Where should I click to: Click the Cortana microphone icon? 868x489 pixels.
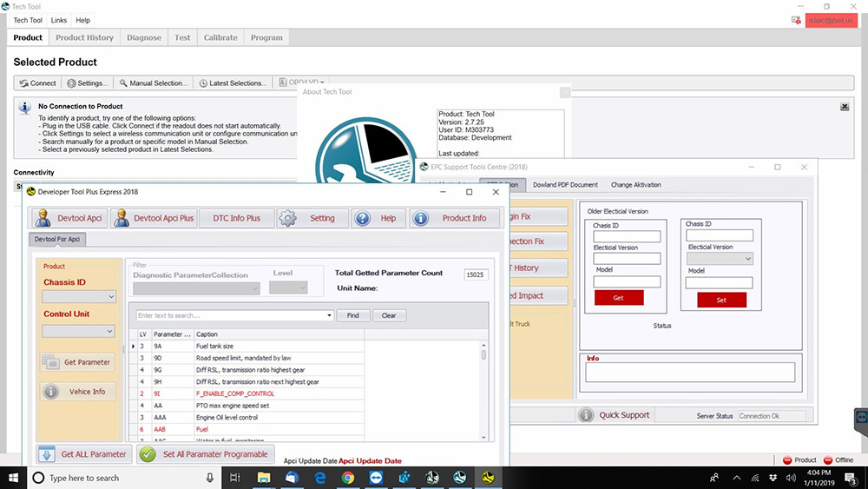(x=210, y=478)
